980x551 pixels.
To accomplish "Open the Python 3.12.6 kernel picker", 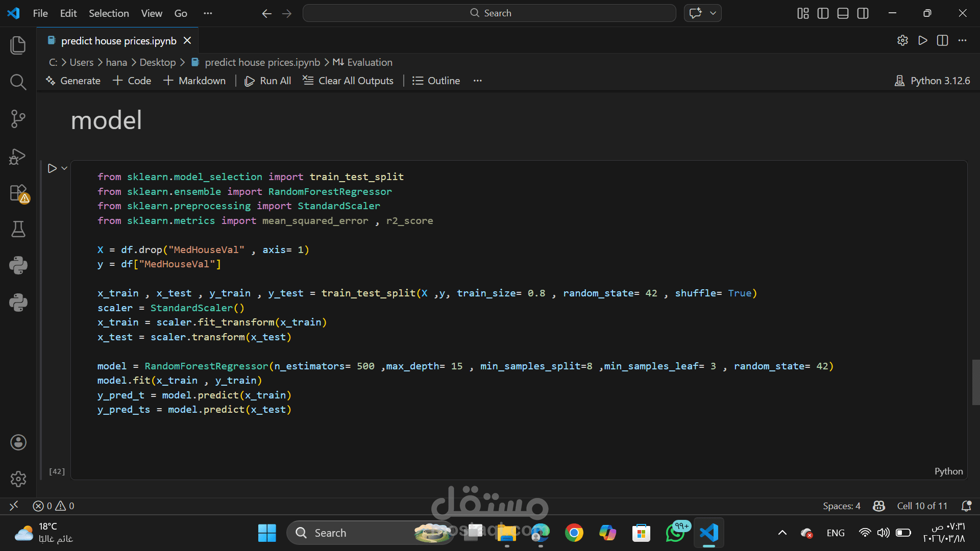I will pyautogui.click(x=933, y=81).
